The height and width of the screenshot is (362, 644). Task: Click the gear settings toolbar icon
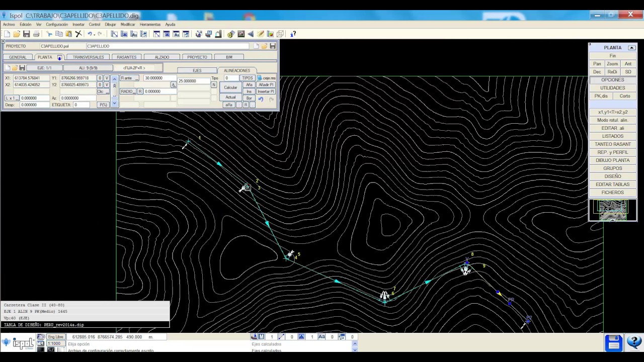tap(230, 34)
